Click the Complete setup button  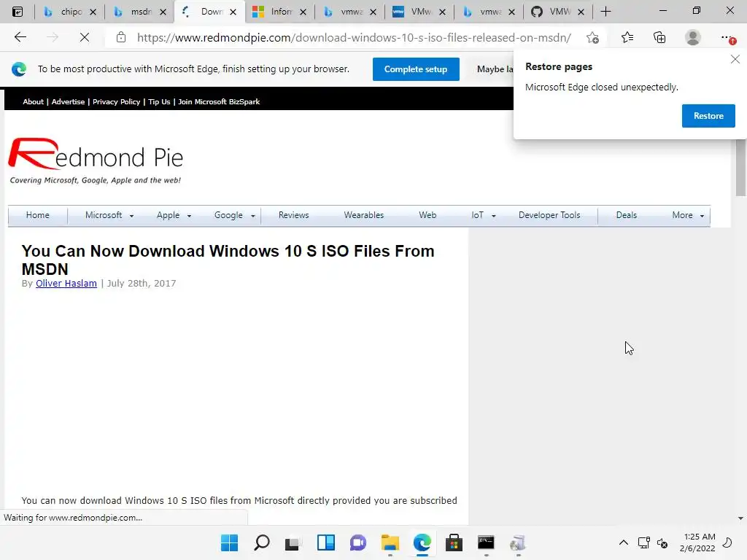(416, 69)
